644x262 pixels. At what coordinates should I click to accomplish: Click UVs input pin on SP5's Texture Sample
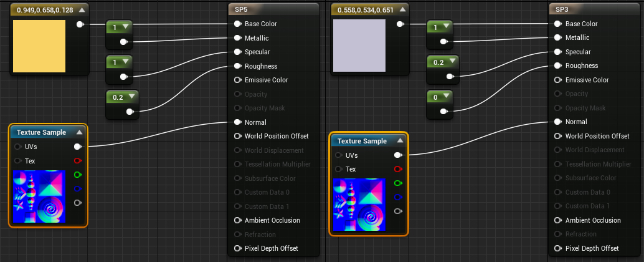[x=17, y=147]
